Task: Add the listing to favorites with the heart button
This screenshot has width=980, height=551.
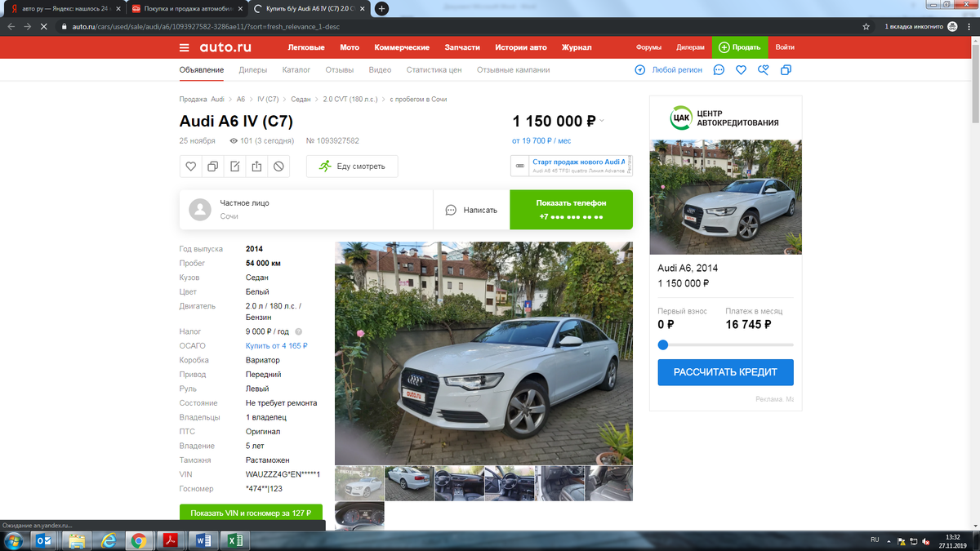Action: [x=191, y=167]
